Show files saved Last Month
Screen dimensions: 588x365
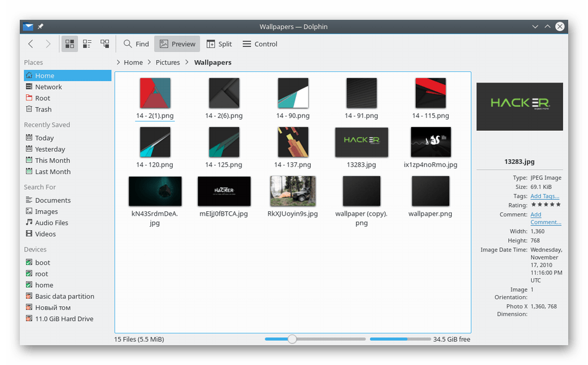tap(67, 172)
